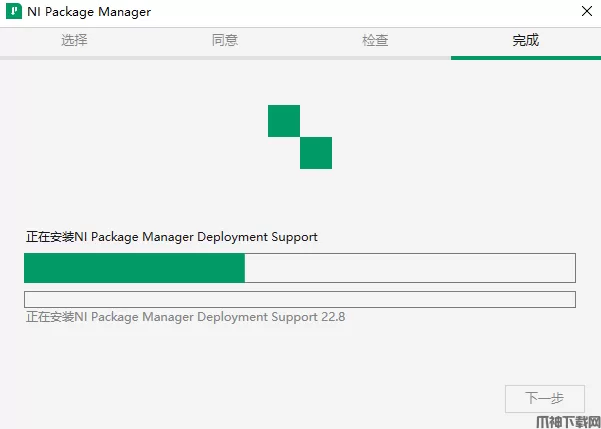Select the 检查 tab
Image resolution: width=601 pixels, height=429 pixels.
pyautogui.click(x=375, y=41)
